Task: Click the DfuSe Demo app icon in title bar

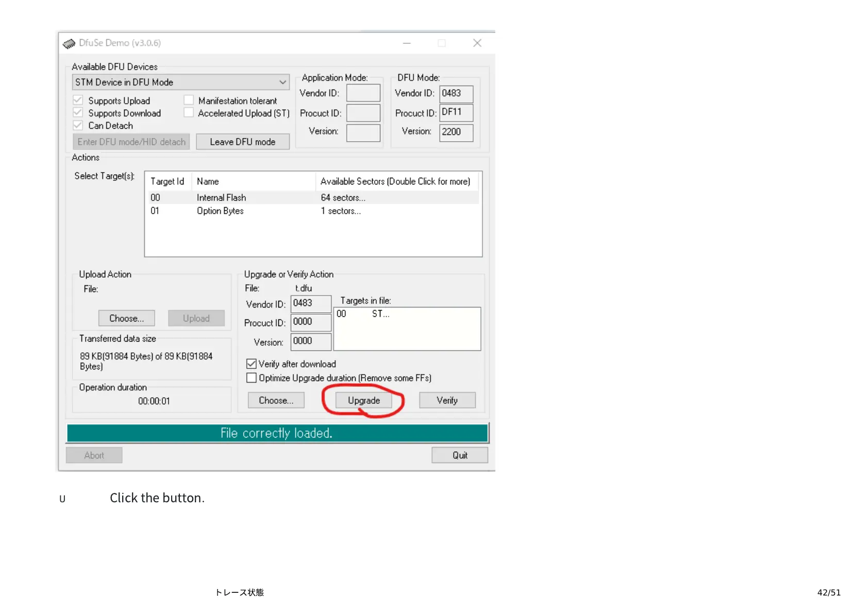Action: click(x=69, y=44)
